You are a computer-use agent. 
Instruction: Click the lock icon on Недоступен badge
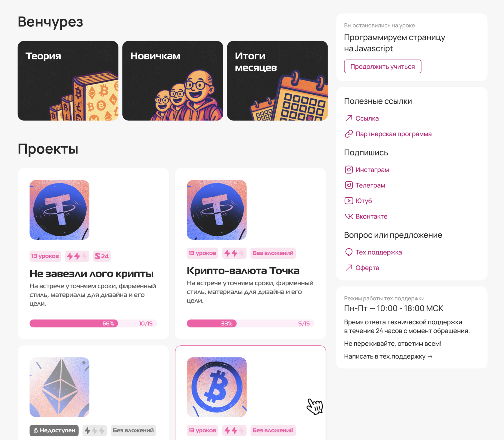(36, 431)
